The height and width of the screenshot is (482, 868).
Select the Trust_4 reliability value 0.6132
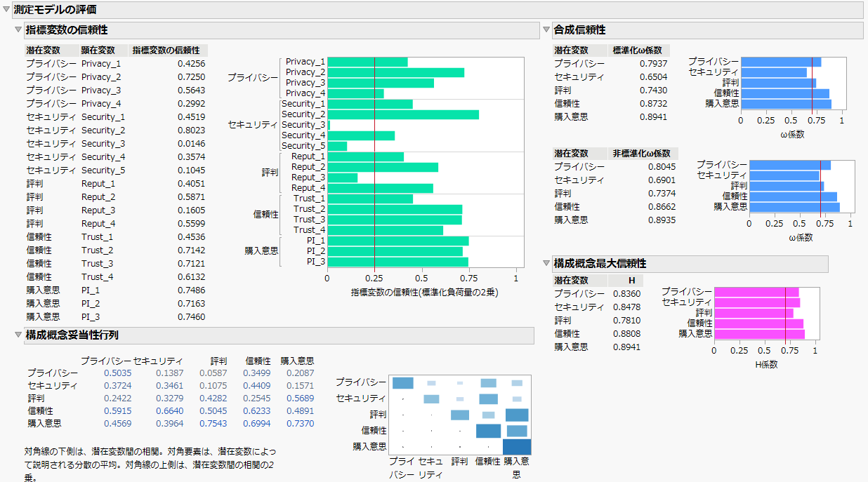click(191, 277)
